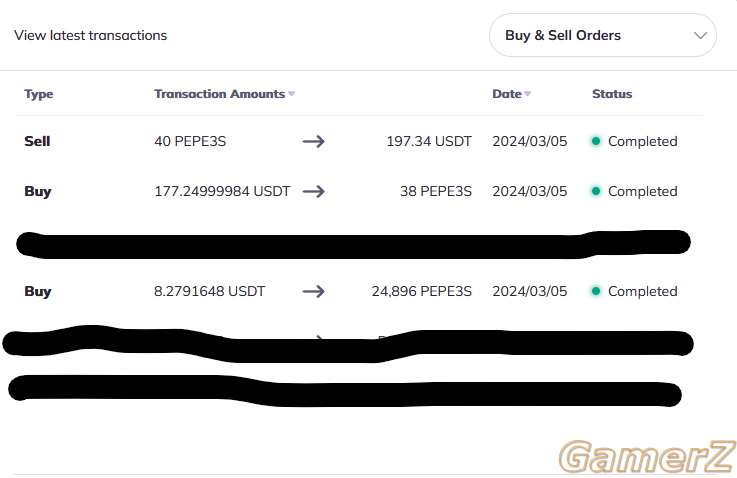Click the GamerZ watermark logo

pyautogui.click(x=647, y=456)
